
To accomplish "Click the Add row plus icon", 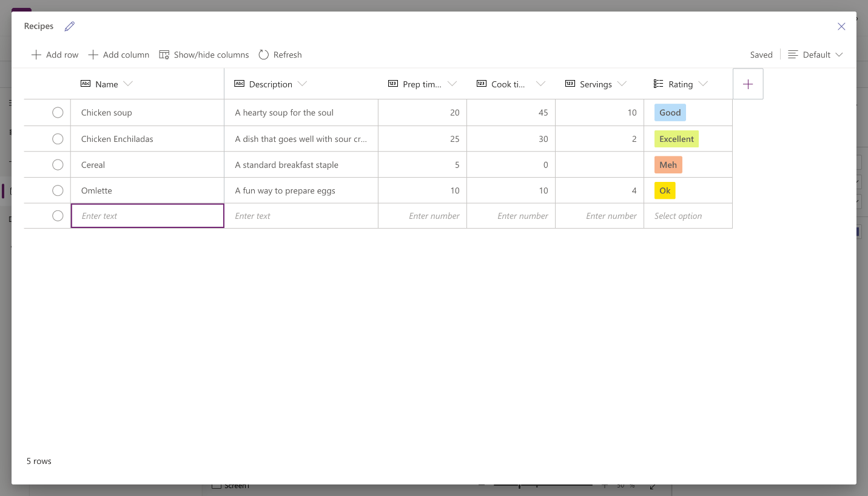I will pyautogui.click(x=36, y=55).
